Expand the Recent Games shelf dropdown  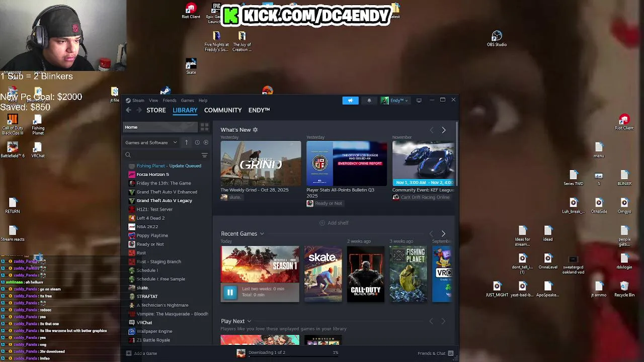click(x=262, y=234)
